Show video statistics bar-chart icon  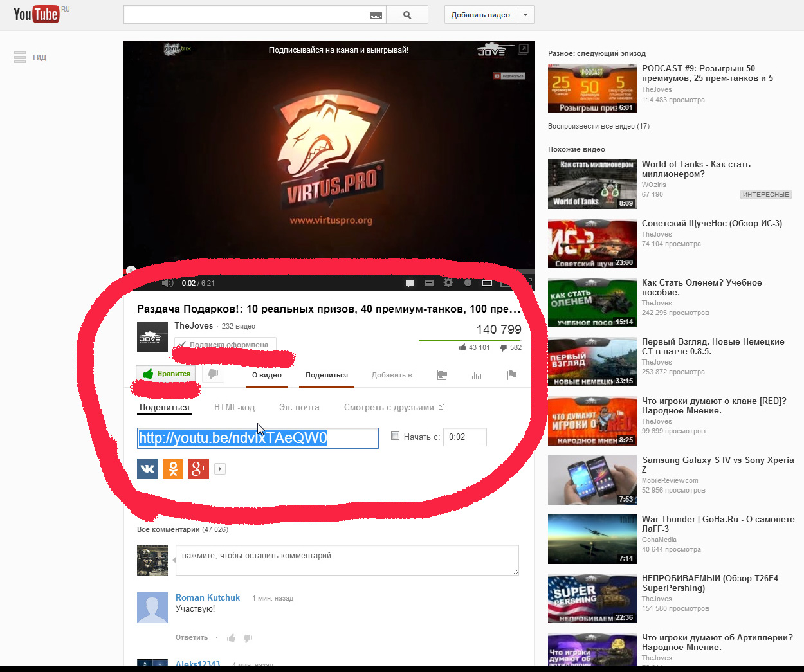click(477, 375)
